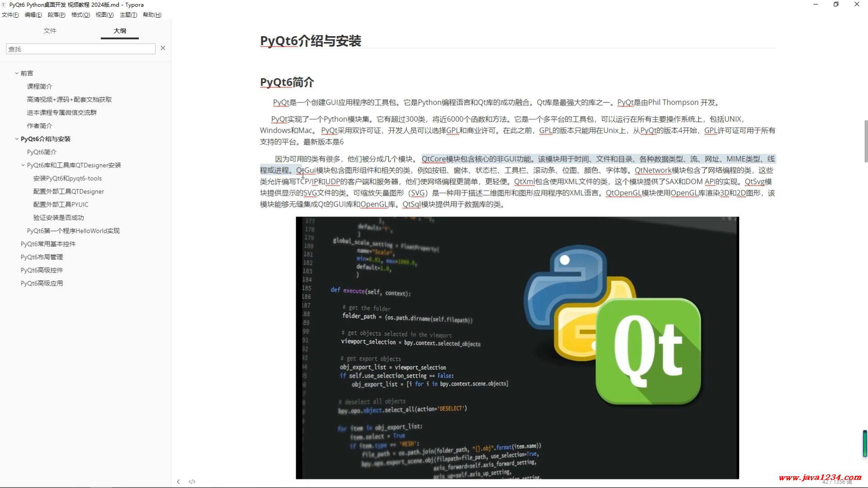Screen dimensions: 868x488
Task: Go to 配置外部工具QTDesigner heading
Action: pos(68,192)
